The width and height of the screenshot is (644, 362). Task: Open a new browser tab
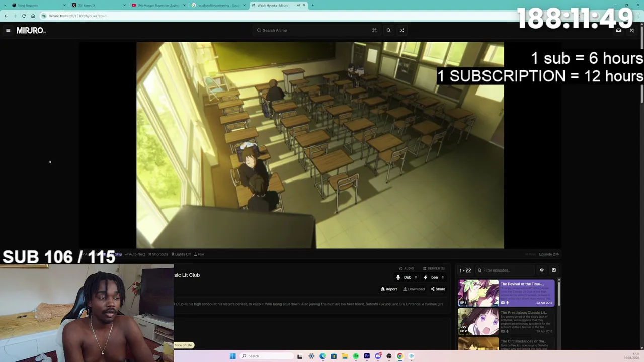coord(312,5)
